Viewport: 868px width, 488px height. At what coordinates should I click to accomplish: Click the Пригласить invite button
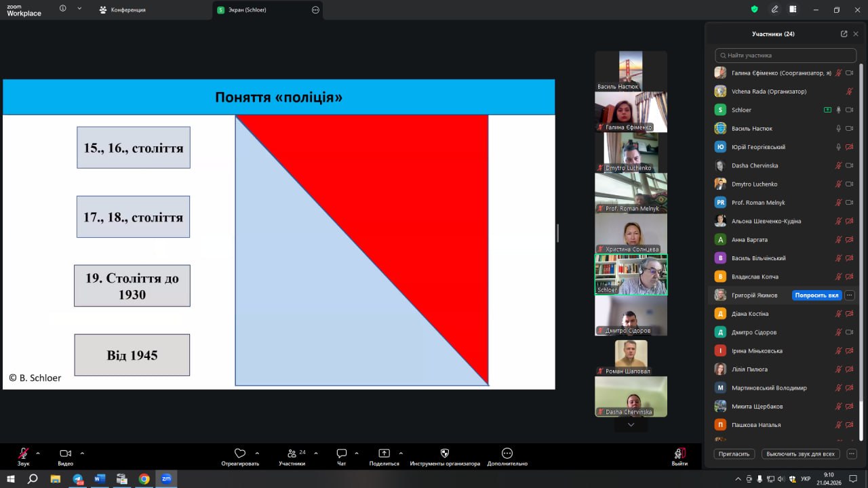coord(734,454)
